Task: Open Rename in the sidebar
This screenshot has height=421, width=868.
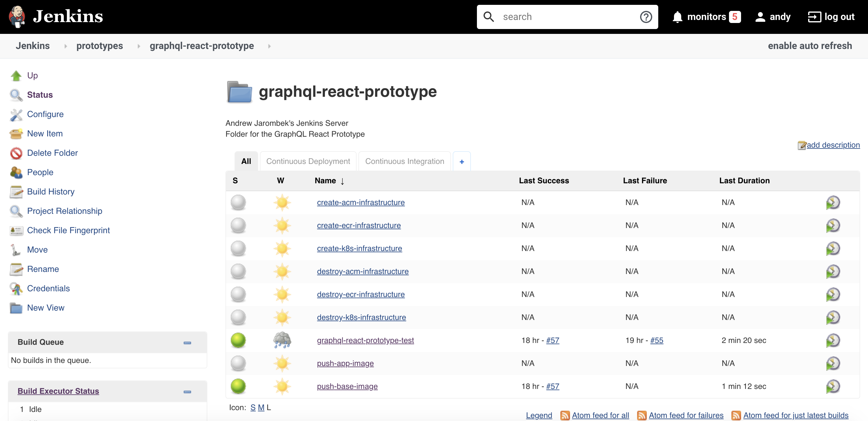Action: (43, 269)
